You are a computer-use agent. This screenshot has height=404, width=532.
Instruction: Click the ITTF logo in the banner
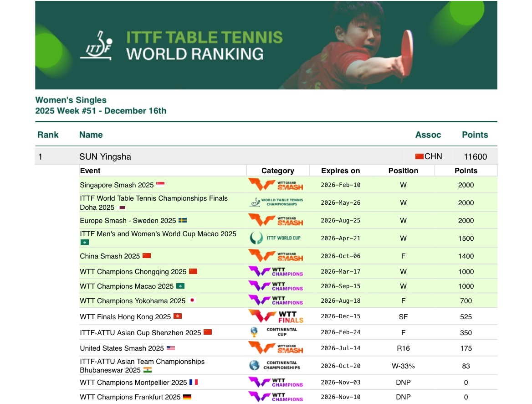tap(97, 46)
